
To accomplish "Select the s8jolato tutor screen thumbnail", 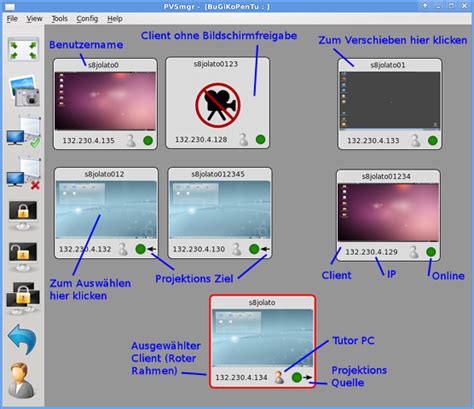I will [263, 338].
